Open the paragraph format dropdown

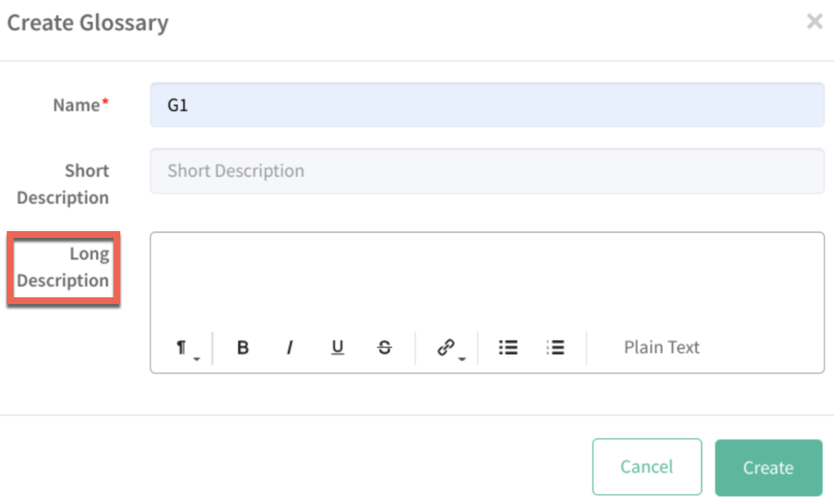(182, 348)
